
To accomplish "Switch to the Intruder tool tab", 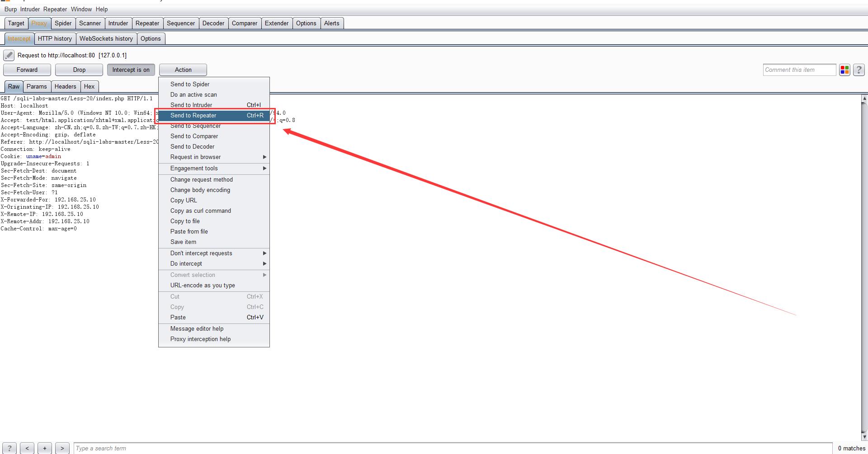I will 118,23.
